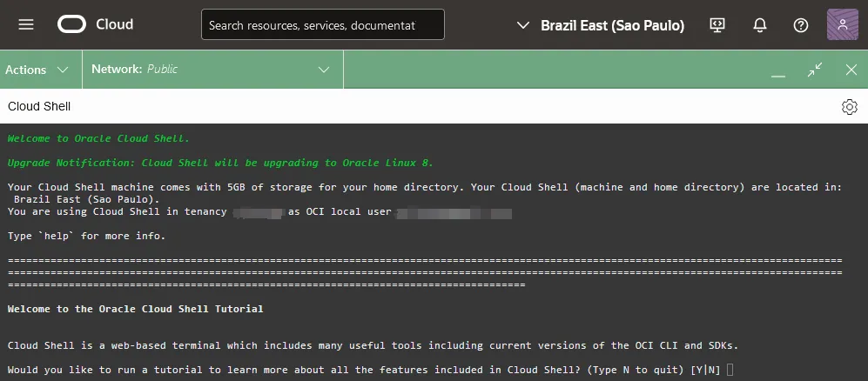Close the Cloud Shell panel
This screenshot has width=868, height=381.
click(851, 70)
